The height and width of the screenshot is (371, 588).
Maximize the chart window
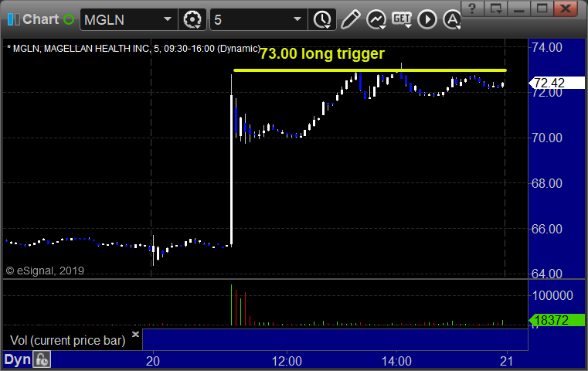[x=542, y=9]
